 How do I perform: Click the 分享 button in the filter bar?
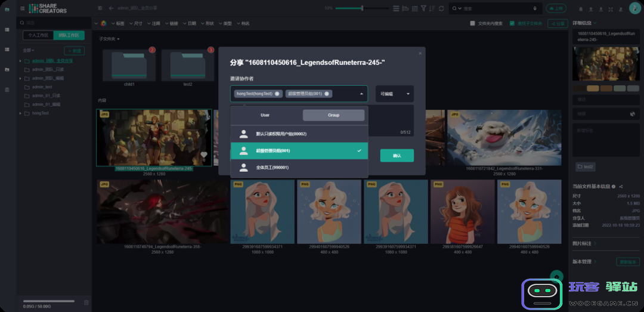(558, 23)
